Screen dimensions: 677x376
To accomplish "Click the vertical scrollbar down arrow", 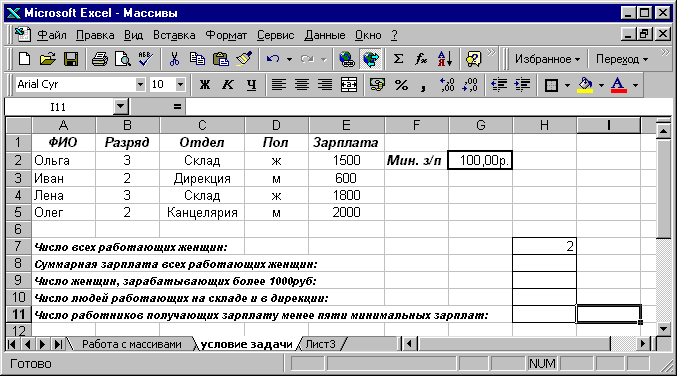I will [x=664, y=329].
